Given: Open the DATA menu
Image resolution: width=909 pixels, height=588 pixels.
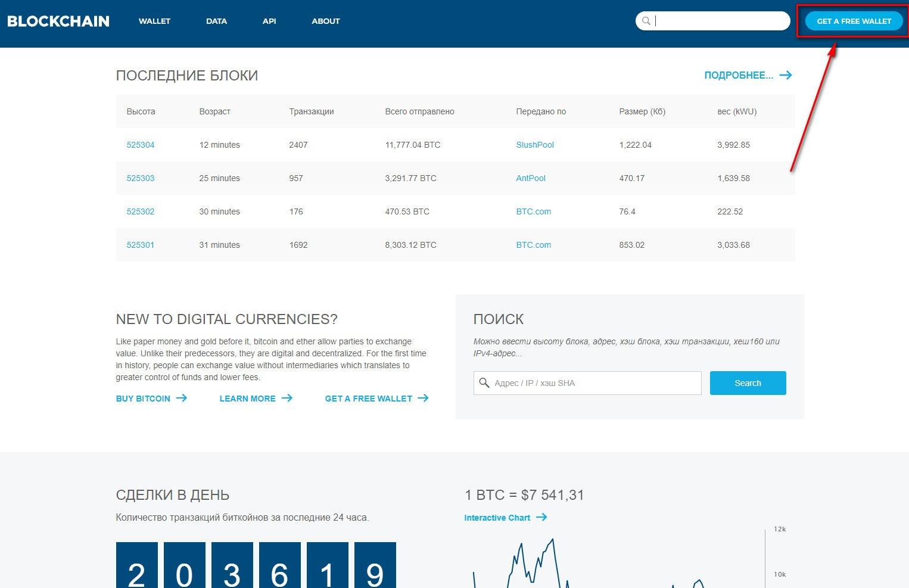Looking at the screenshot, I should [x=216, y=21].
